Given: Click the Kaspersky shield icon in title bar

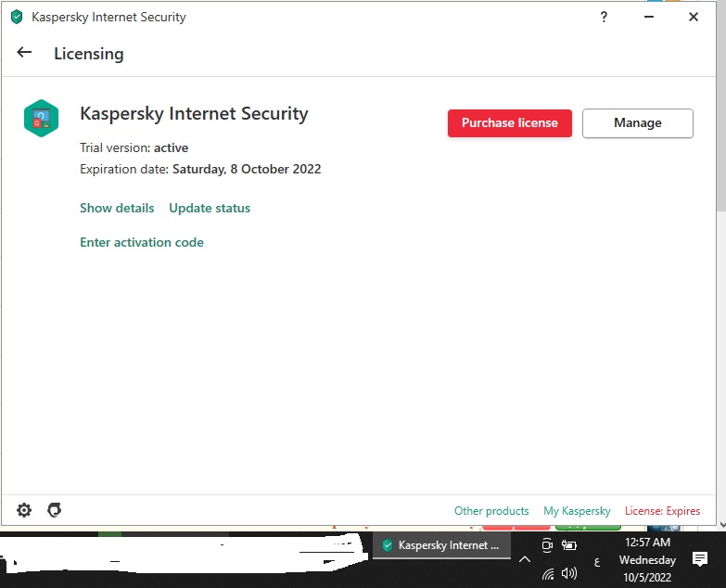Looking at the screenshot, I should [17, 17].
